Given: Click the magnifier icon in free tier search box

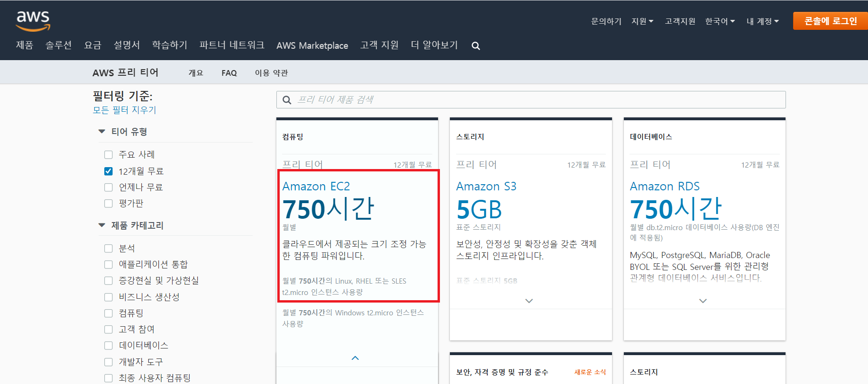Looking at the screenshot, I should click(287, 100).
